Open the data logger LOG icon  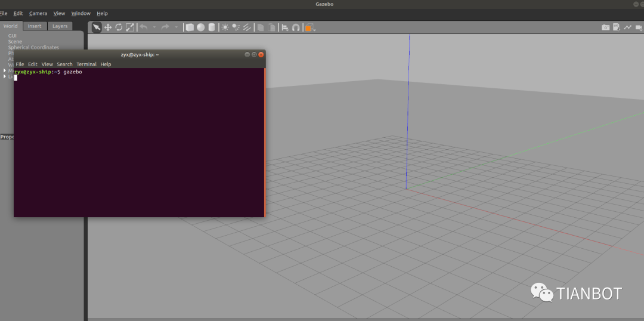point(616,27)
